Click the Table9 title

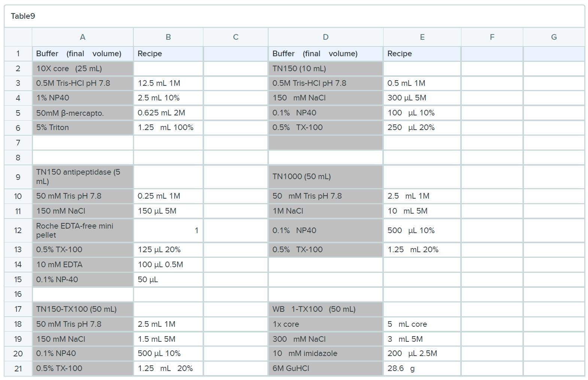23,16
